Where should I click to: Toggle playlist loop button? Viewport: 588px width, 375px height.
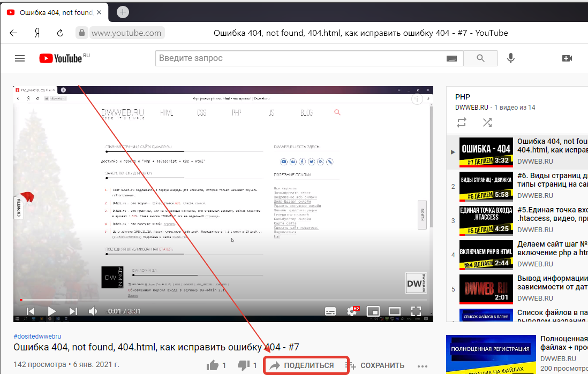pyautogui.click(x=462, y=123)
